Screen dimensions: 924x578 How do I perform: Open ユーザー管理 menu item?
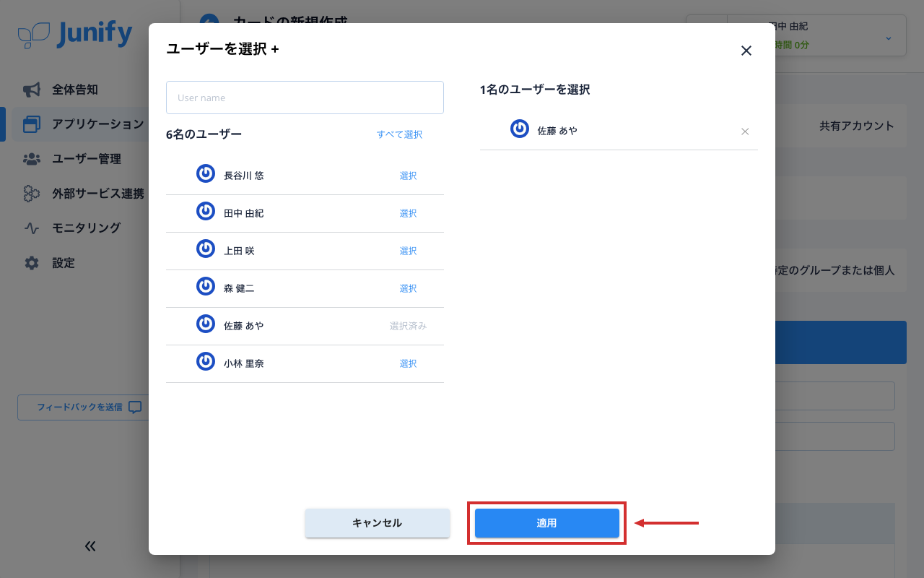(x=87, y=159)
